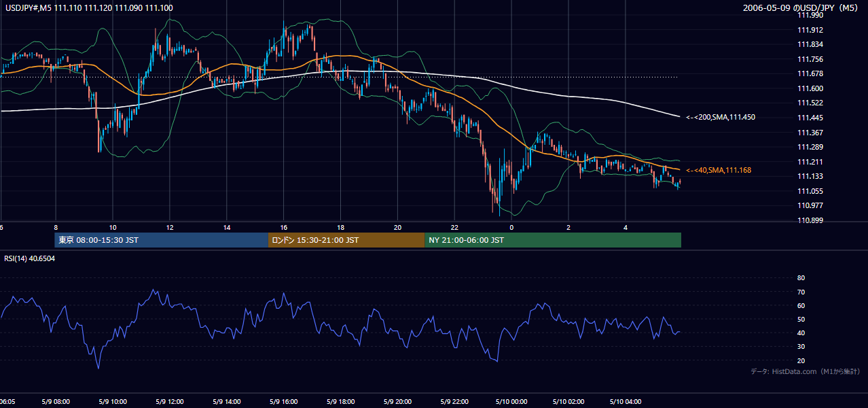The width and height of the screenshot is (868, 408).
Task: Click the 5/10 02:00 bottom time label
Action: (568, 402)
